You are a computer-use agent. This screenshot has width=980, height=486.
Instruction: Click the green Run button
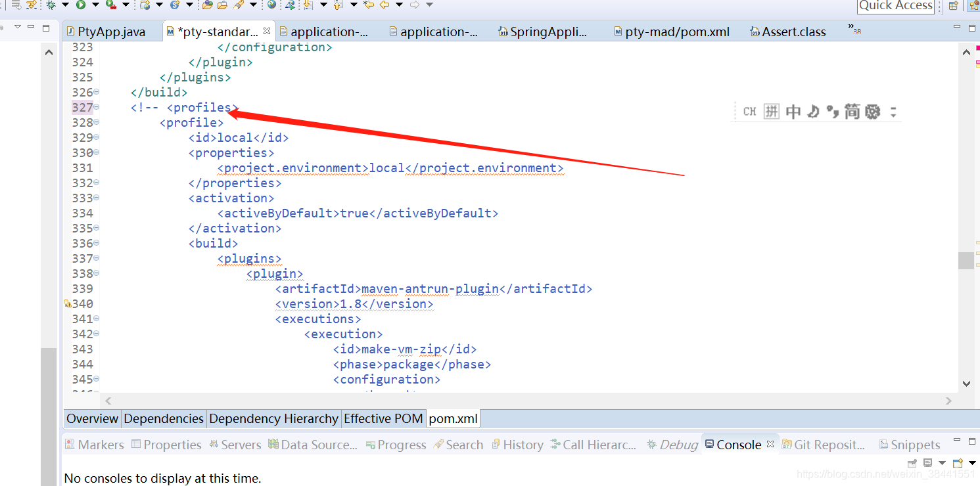81,5
